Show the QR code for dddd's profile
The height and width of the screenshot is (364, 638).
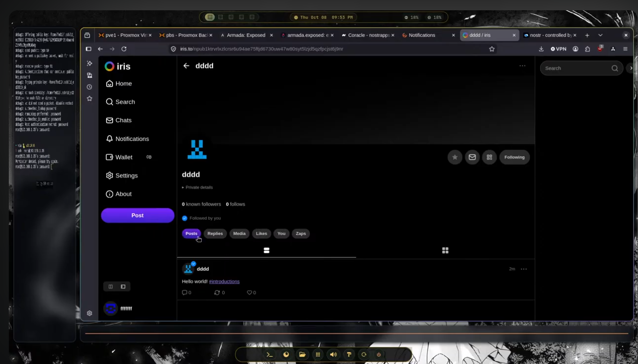[489, 157]
